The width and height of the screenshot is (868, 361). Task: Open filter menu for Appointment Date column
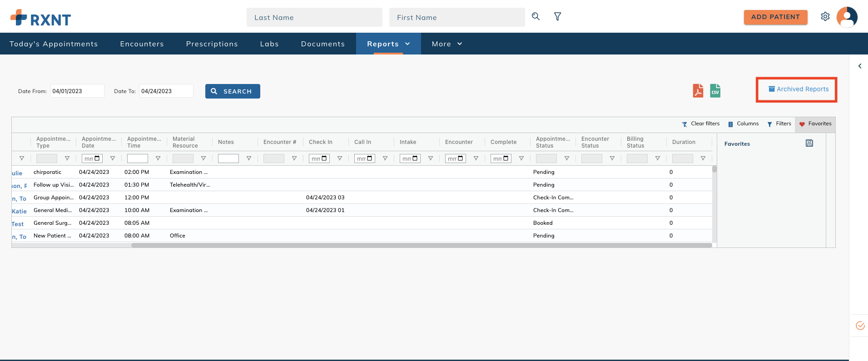113,158
